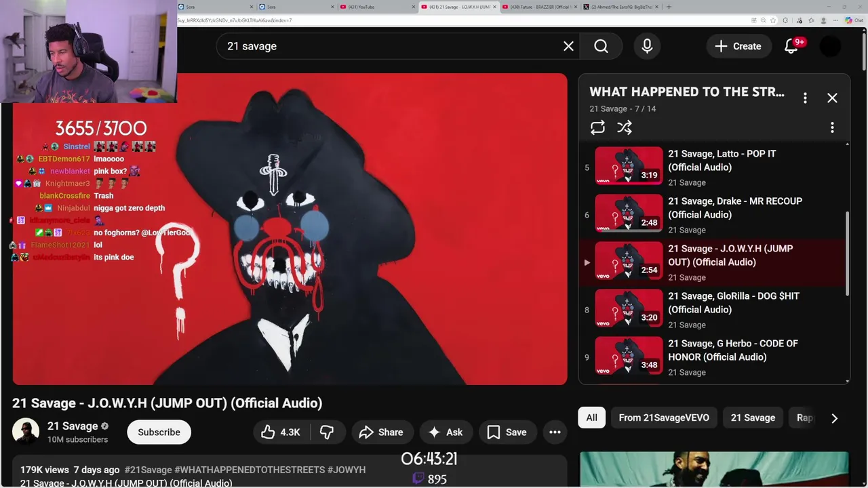Click the playlist scrollbar
This screenshot has height=488, width=868.
[848, 254]
